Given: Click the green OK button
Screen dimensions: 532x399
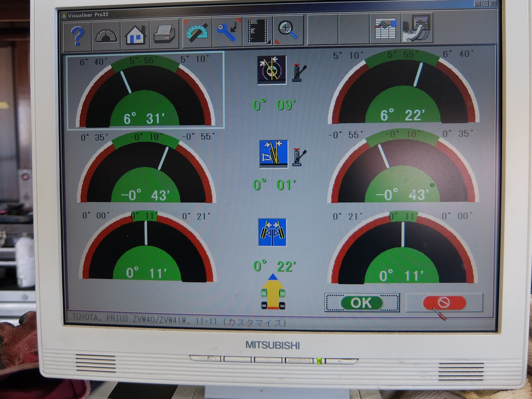Looking at the screenshot, I should point(362,303).
